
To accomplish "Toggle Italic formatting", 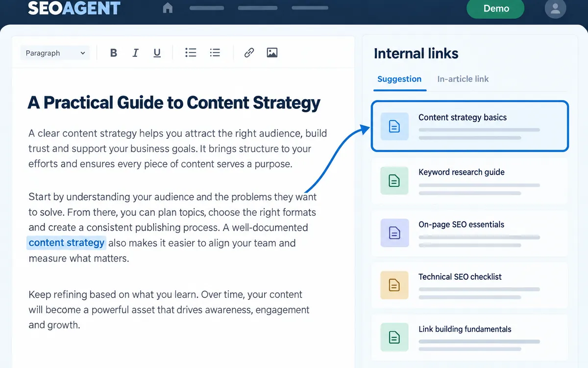I will [x=135, y=53].
